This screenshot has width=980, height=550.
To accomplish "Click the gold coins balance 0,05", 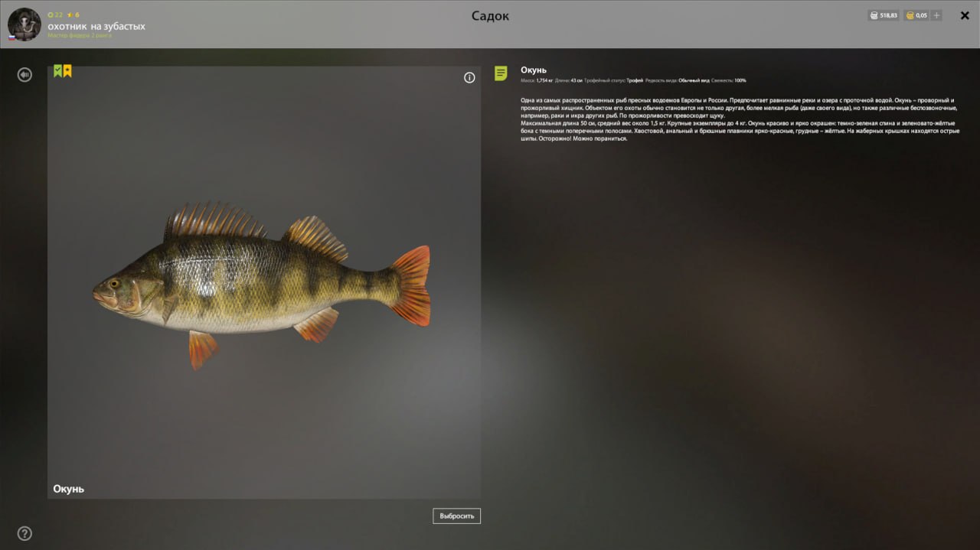I will (916, 15).
